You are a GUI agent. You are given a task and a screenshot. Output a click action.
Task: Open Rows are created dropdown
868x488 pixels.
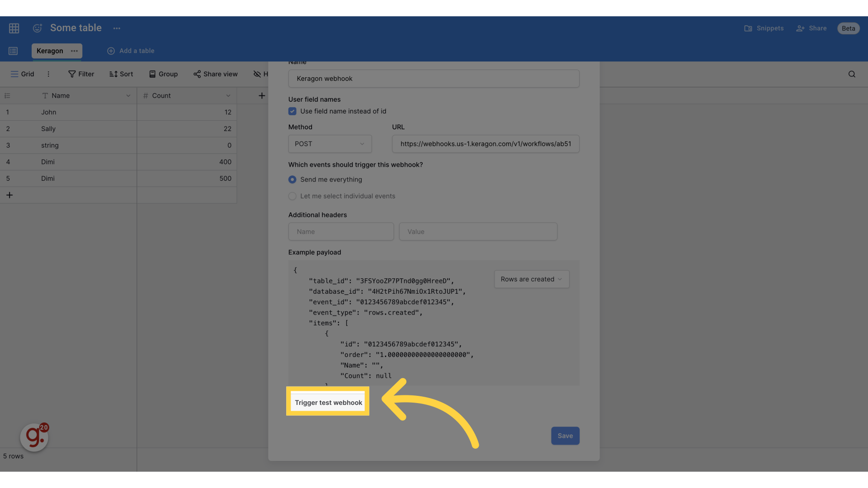pos(532,279)
